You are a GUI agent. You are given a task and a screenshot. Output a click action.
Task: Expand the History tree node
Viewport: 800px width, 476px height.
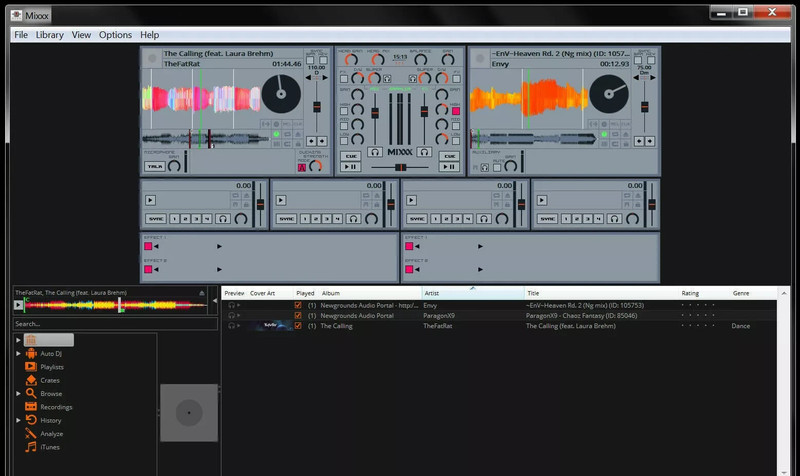coord(18,420)
